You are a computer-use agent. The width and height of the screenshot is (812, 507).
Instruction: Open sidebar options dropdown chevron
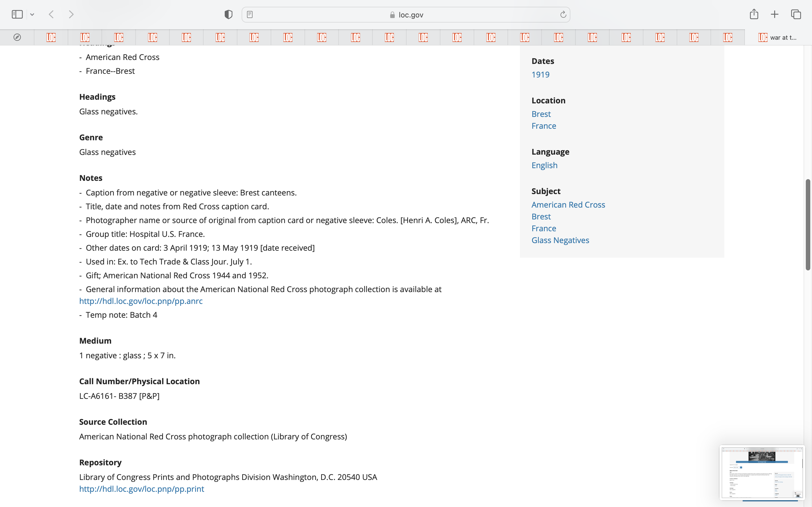pos(32,14)
